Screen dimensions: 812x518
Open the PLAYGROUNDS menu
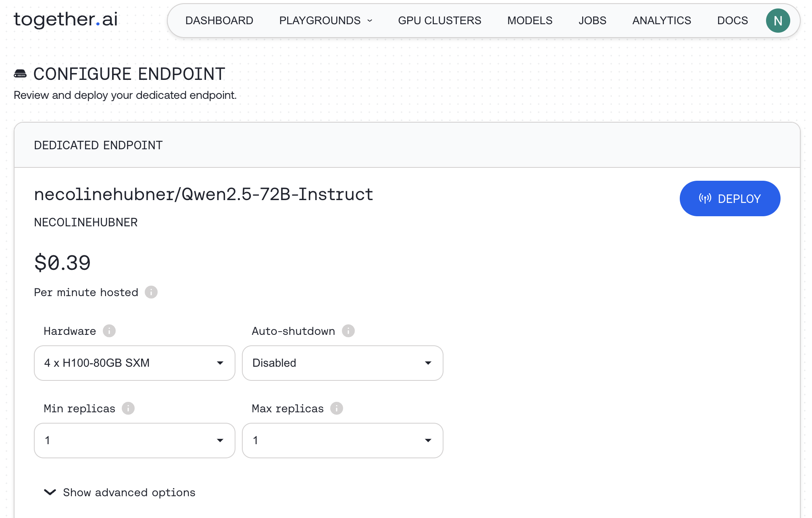click(325, 20)
